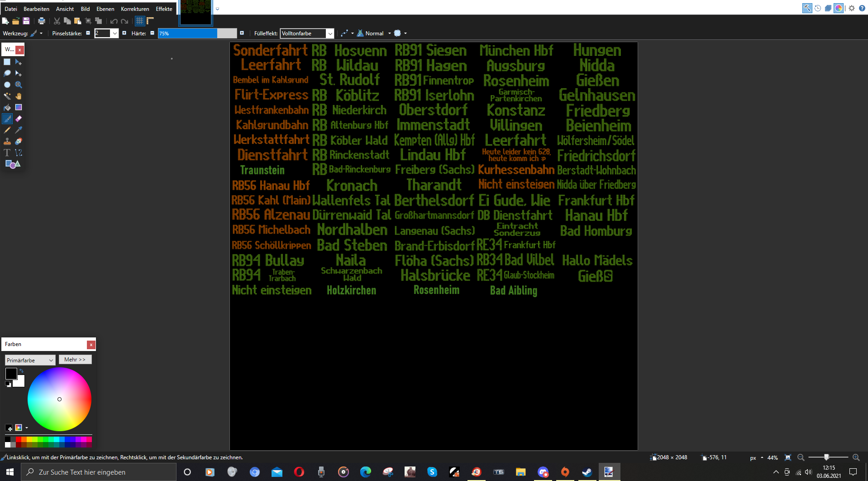Open the Pinselstärke brush width dropdown
Viewport: 868px width, 481px height.
(115, 33)
